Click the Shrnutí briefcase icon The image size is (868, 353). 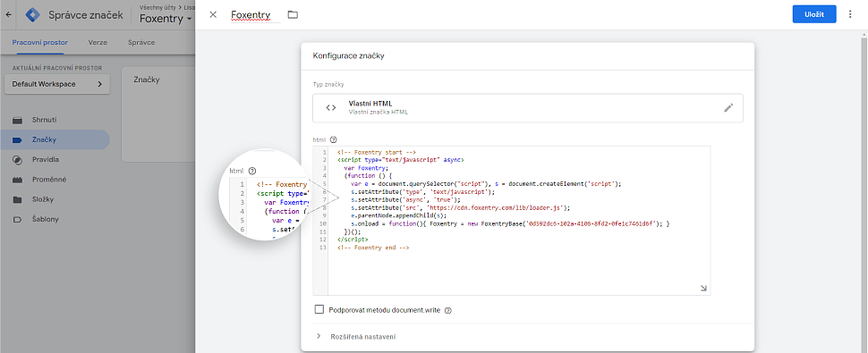[x=17, y=120]
